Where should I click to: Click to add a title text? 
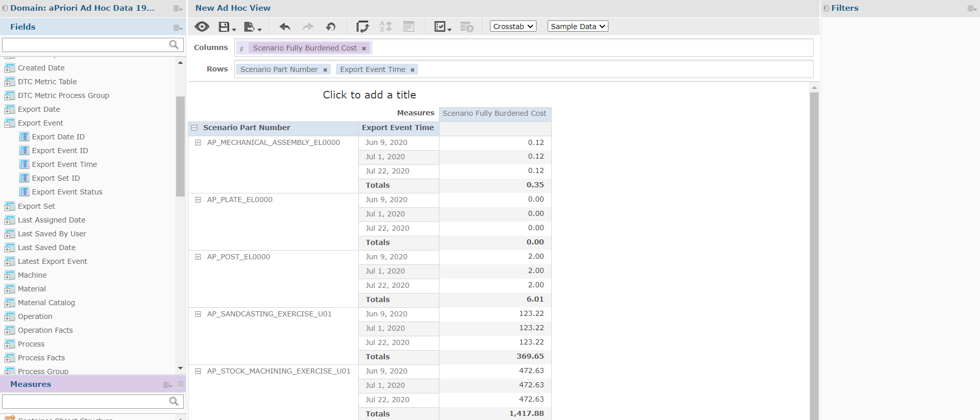point(370,95)
